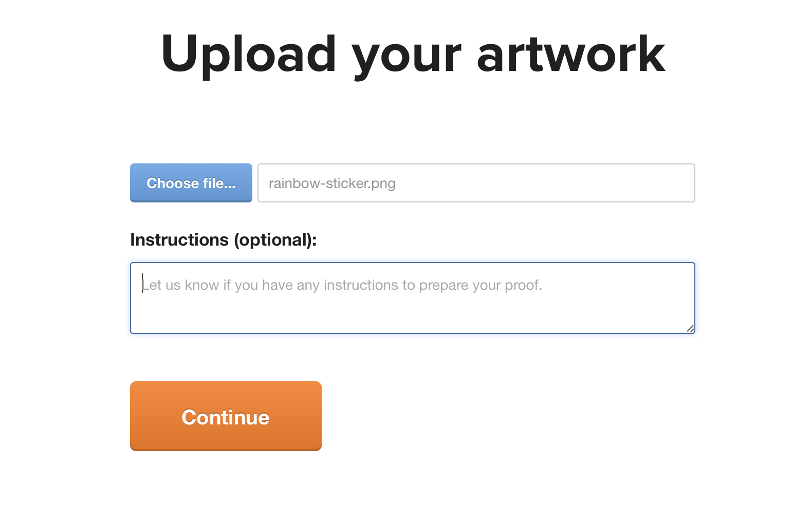812x521 pixels.
Task: Select the rainbow-sticker.png filename text
Action: pos(331,183)
